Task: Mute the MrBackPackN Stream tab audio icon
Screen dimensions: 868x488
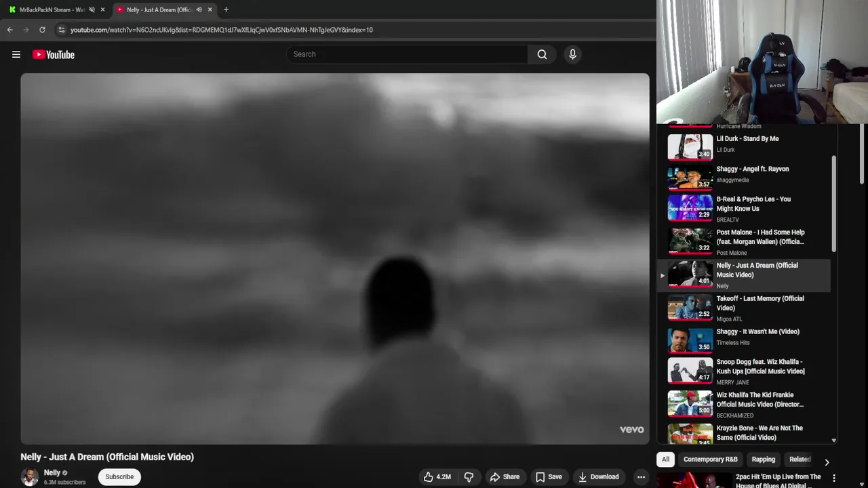Action: point(92,9)
